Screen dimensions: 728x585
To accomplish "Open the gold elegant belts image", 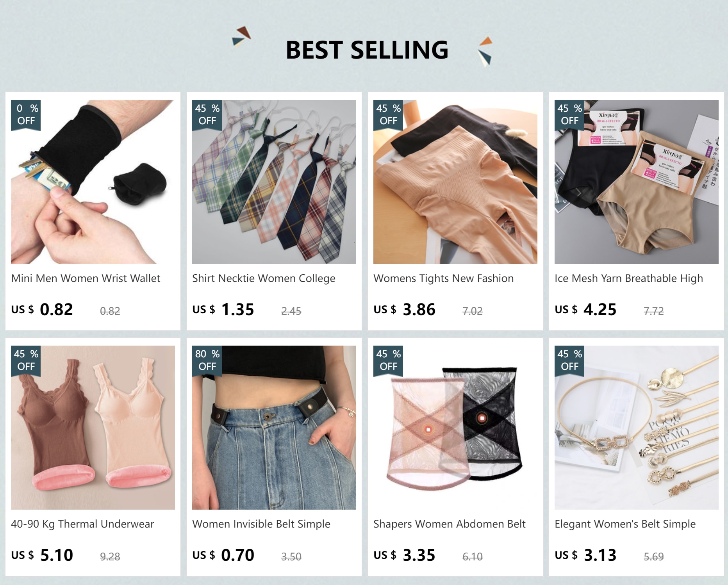I will point(637,427).
